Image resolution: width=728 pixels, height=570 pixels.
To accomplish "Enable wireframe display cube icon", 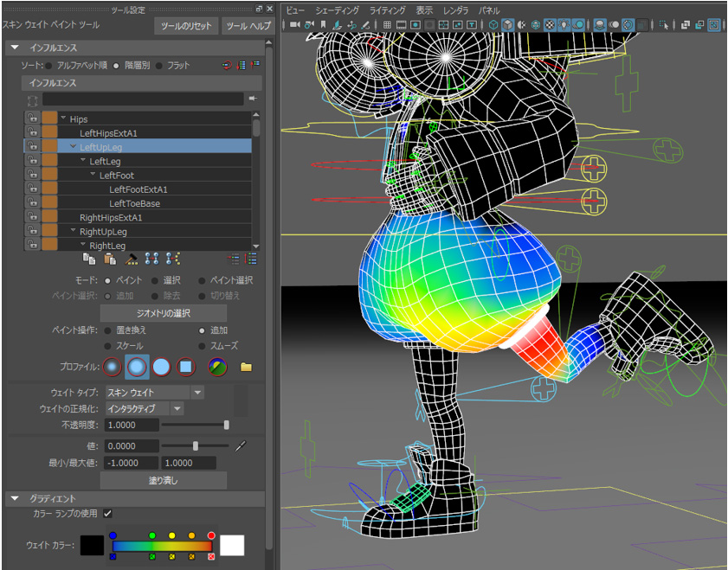I will (x=493, y=24).
